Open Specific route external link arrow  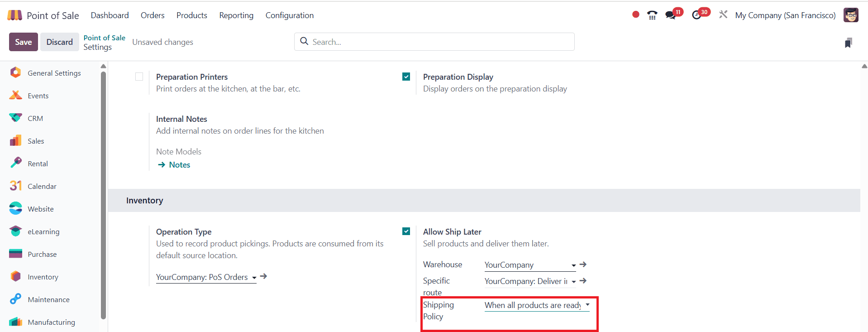click(x=583, y=281)
